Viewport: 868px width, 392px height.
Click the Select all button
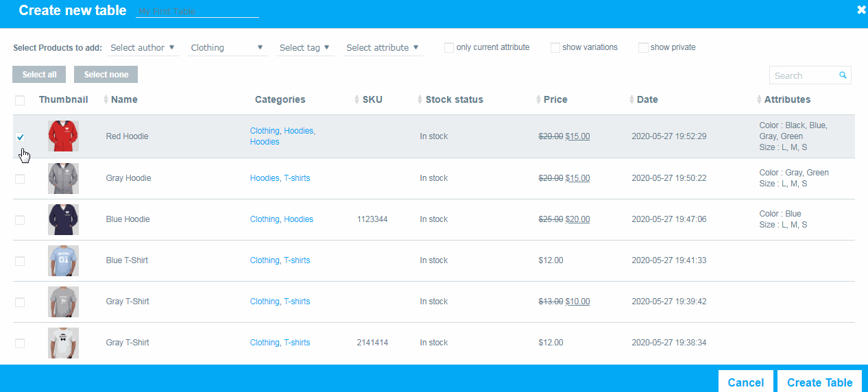[39, 75]
